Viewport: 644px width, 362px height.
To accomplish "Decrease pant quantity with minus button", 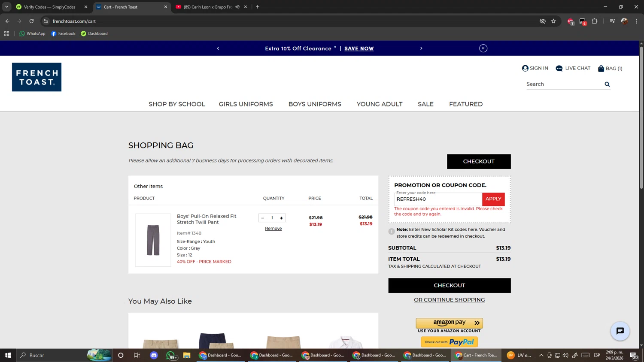I will (263, 218).
